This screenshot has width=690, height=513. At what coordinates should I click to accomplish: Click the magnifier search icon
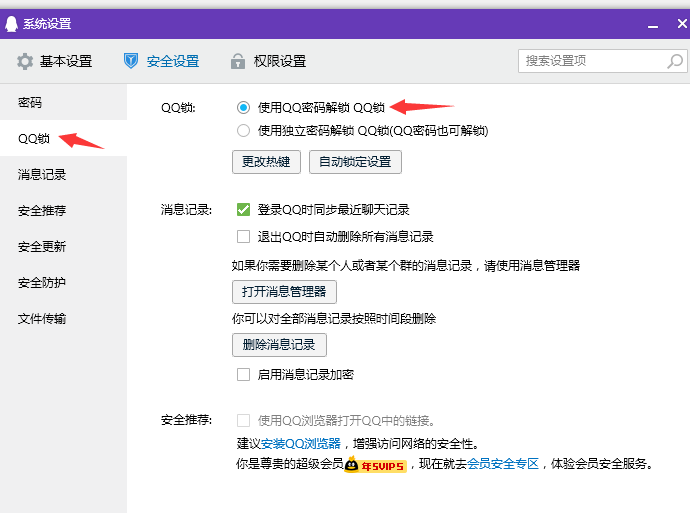[675, 61]
